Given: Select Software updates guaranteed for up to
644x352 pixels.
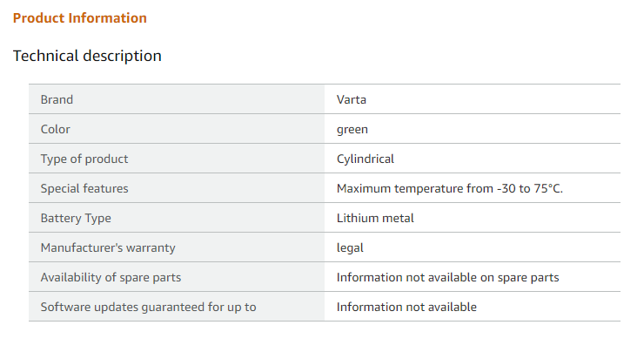Looking at the screenshot, I should click(148, 308).
